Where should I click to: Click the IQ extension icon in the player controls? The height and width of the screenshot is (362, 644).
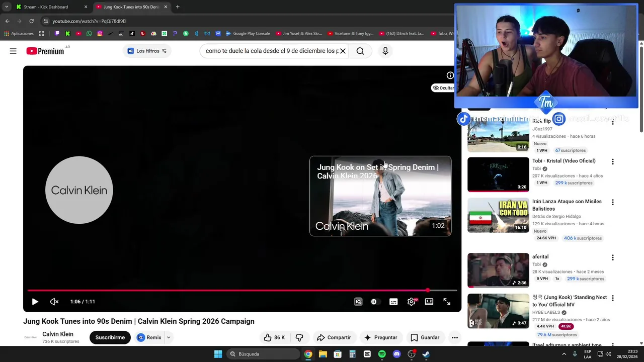pyautogui.click(x=358, y=302)
